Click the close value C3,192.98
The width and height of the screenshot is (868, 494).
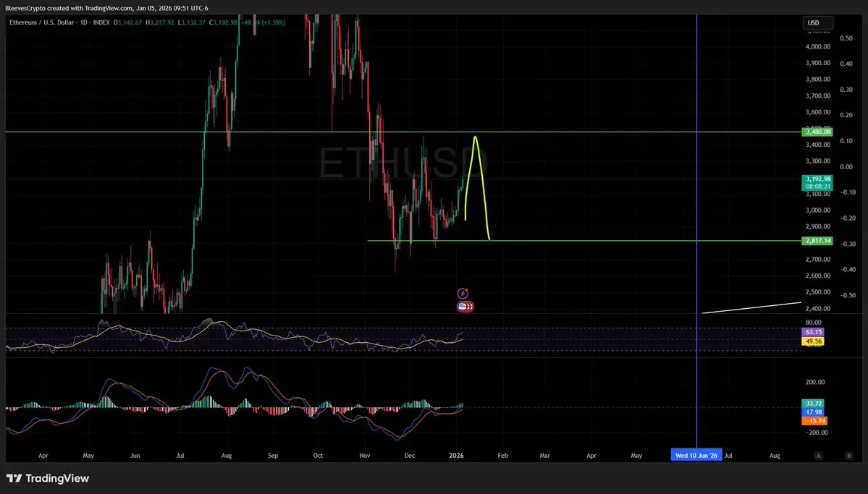coord(223,22)
